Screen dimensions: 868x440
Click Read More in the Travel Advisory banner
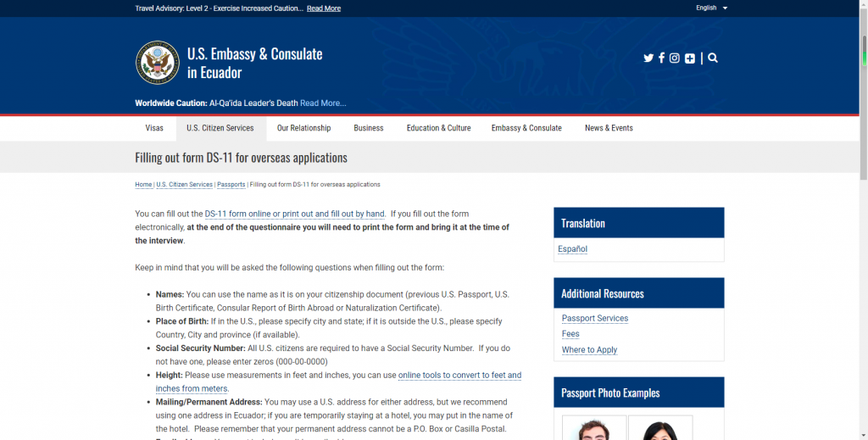(x=324, y=8)
